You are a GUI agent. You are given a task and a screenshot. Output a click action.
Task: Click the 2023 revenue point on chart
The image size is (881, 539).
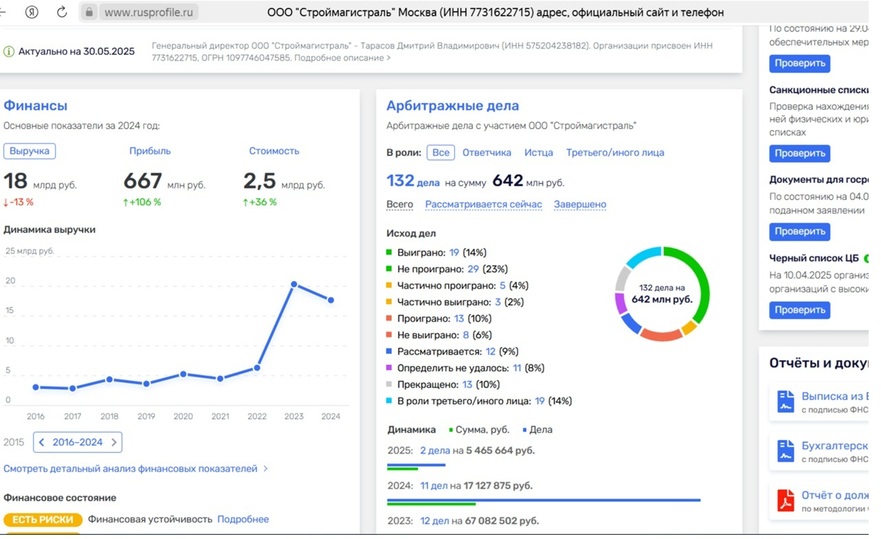click(x=294, y=284)
